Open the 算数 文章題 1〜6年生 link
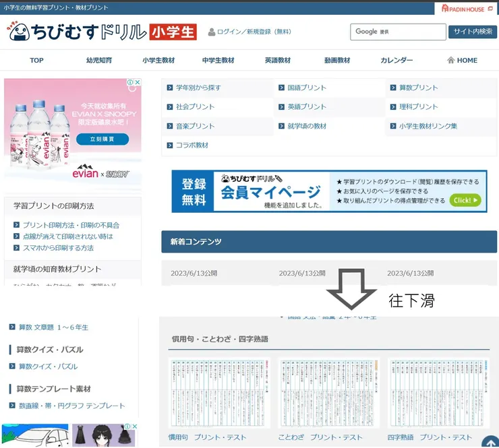This screenshot has height=448, width=499. [x=53, y=327]
